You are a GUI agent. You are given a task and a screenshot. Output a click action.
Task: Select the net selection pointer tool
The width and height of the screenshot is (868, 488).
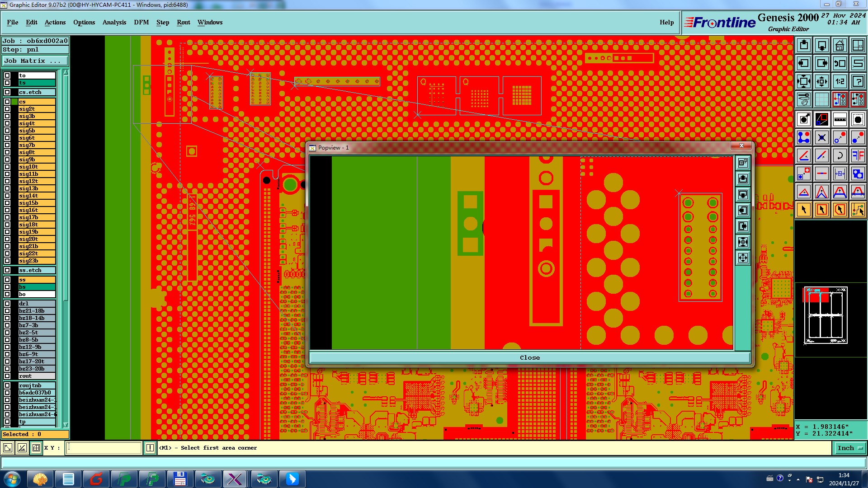[x=858, y=210]
